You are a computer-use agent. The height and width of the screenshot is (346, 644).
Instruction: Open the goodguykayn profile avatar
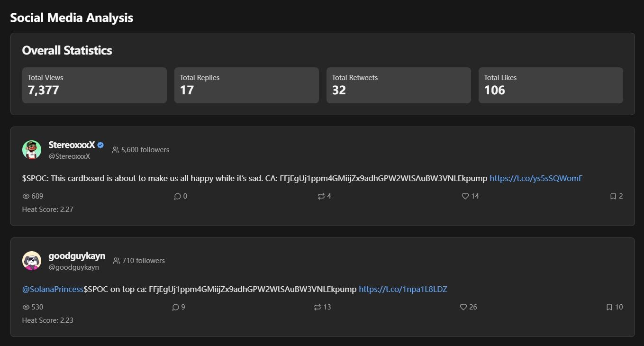[x=32, y=261]
